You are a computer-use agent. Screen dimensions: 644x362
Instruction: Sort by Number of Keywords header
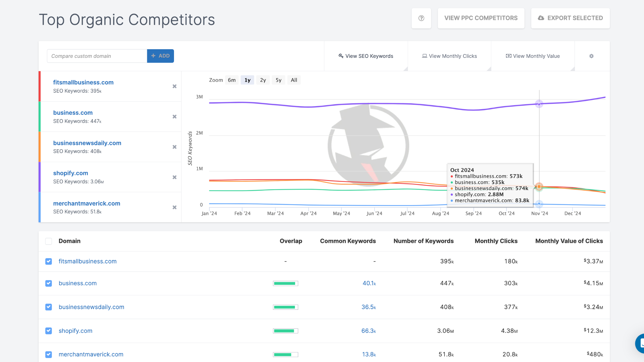click(x=423, y=241)
